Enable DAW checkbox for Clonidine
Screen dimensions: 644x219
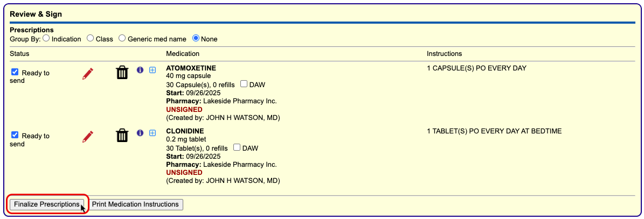pyautogui.click(x=236, y=147)
